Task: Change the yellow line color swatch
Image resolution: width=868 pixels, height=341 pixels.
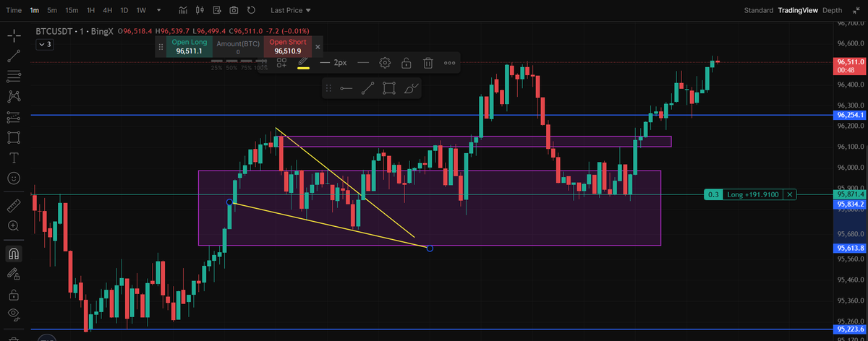Action: point(303,63)
